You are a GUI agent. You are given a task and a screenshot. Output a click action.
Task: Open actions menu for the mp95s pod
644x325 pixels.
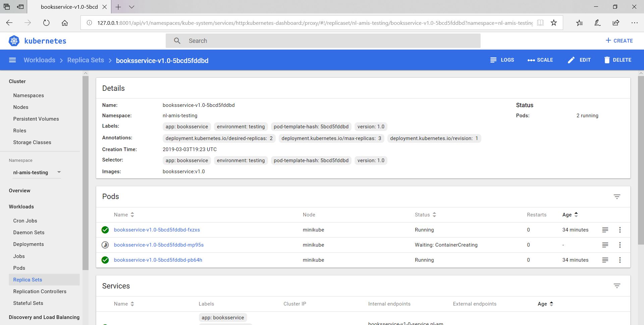(620, 245)
